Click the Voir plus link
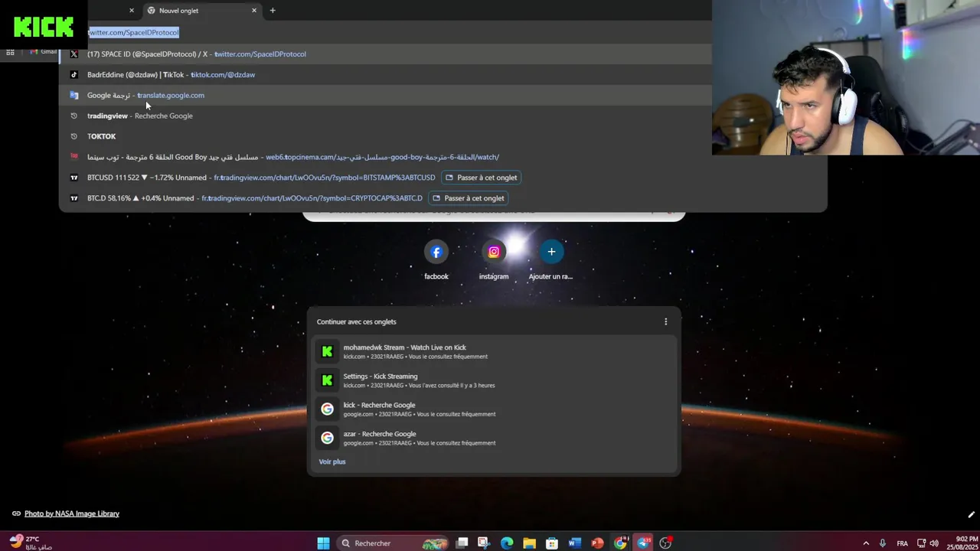 [332, 462]
